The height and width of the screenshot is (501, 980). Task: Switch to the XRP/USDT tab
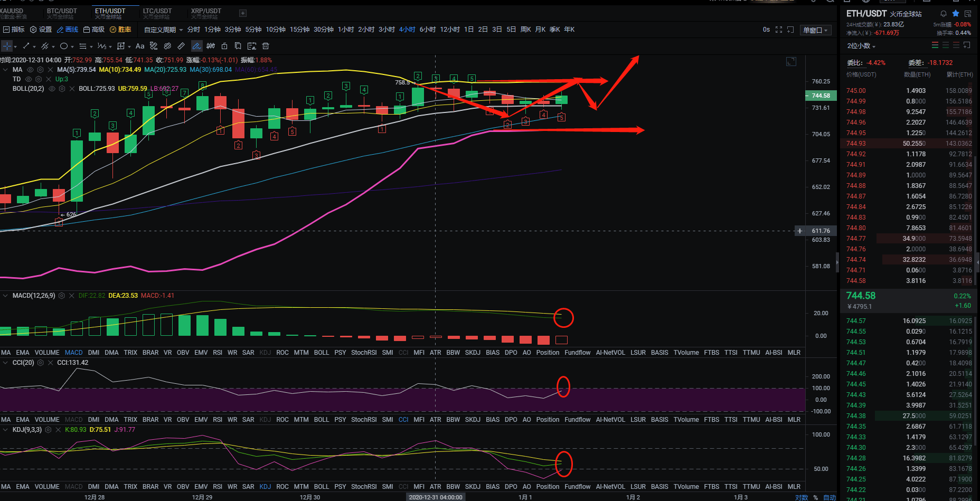(x=206, y=13)
